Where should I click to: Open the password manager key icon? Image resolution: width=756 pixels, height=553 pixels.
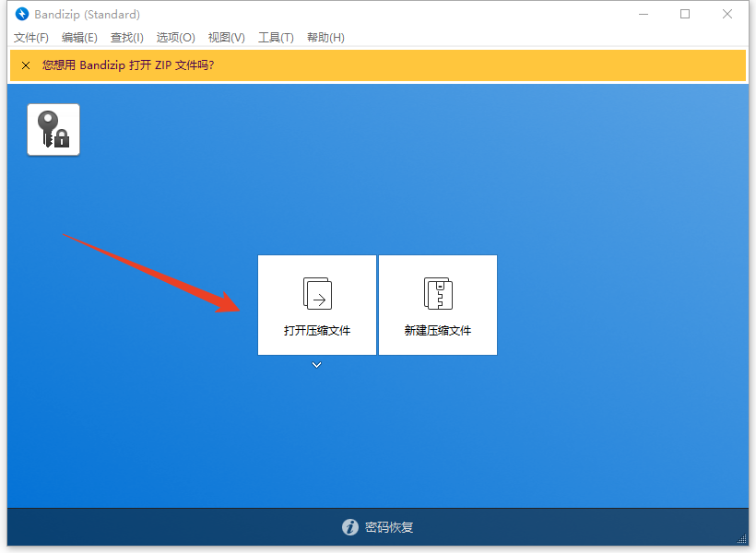53,130
